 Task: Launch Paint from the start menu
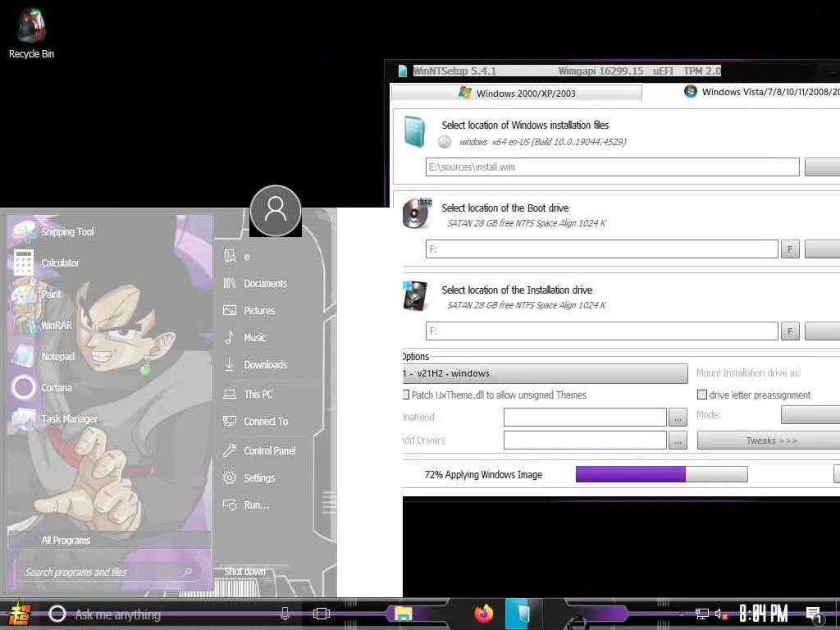tap(38, 294)
